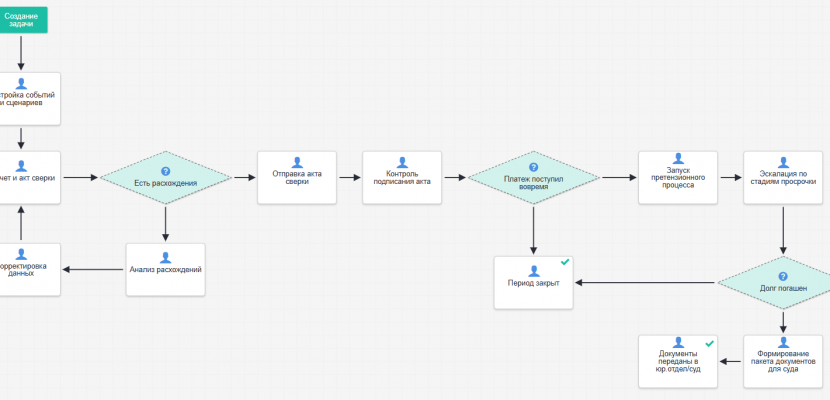This screenshot has width=830, height=400.
Task: Click the "Платеж поступил вовремя" decision diamond
Action: [x=534, y=182]
